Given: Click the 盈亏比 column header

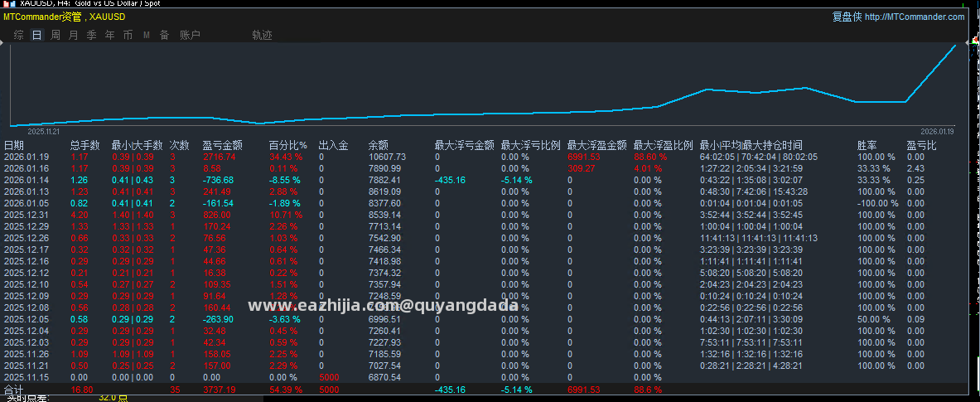Looking at the screenshot, I should coord(922,145).
